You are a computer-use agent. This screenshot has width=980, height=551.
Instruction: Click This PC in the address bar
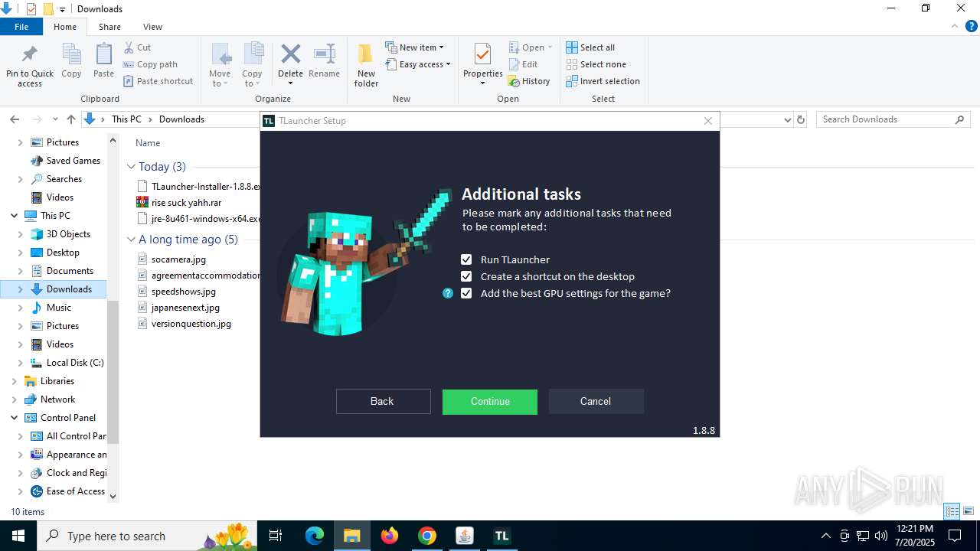(126, 119)
